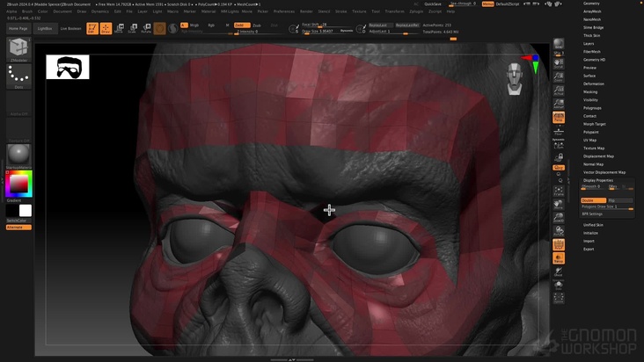Screen dimensions: 644x362
Task: Toggle Live Boolean mode
Action: (70, 29)
